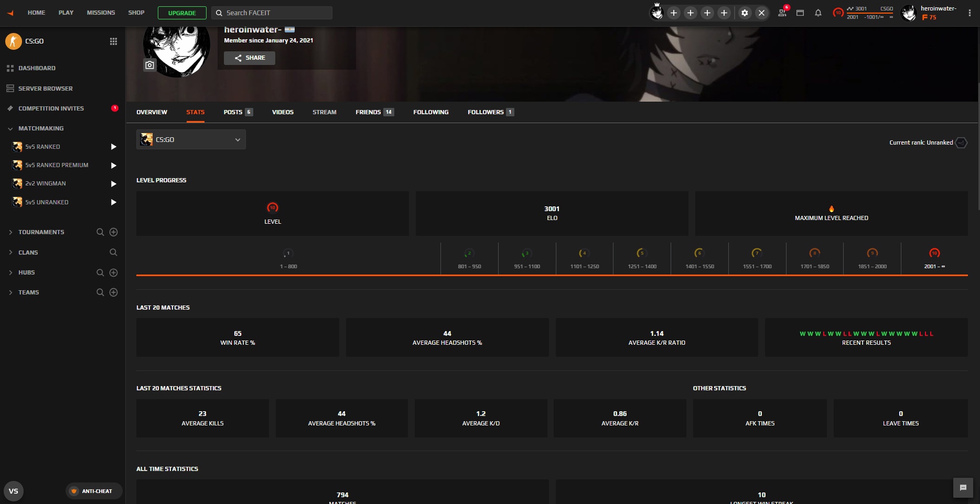Play 5v5 Ranked matchmaking
Viewport: 980px width, 504px height.
pos(113,147)
